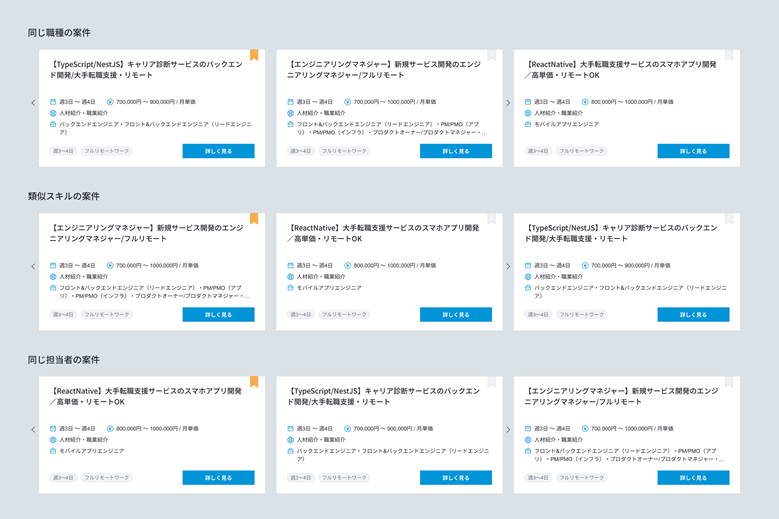Toggle orange bookmark on 同じ担当者の案件 ReactNative card
Viewport: 779px width, 519px height.
click(x=254, y=381)
